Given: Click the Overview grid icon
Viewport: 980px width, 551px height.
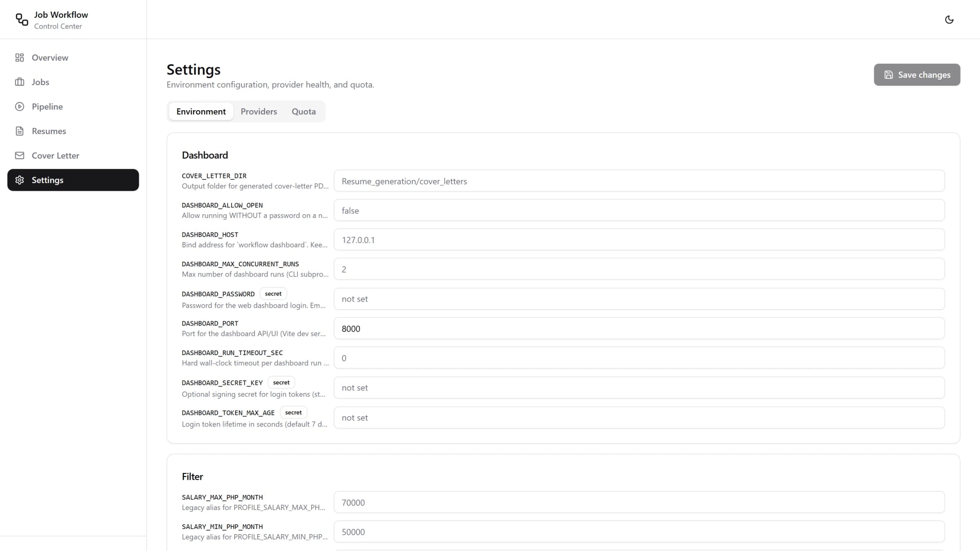Looking at the screenshot, I should click(x=19, y=58).
